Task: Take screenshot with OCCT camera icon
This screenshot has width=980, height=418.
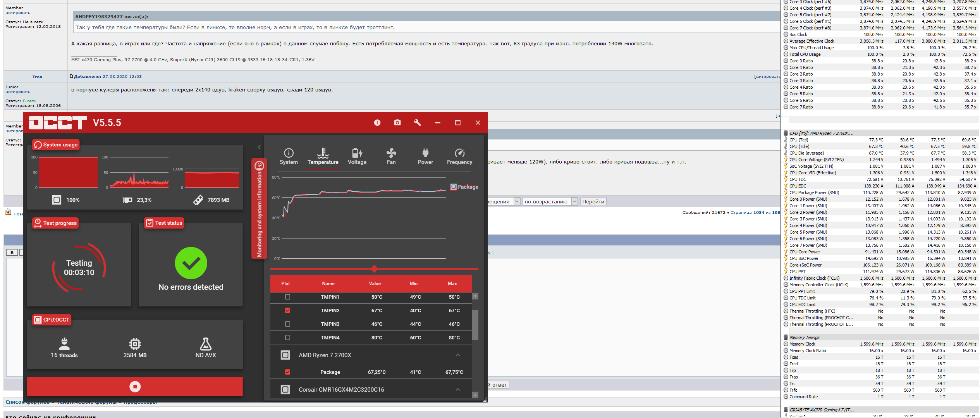Action: pos(397,122)
